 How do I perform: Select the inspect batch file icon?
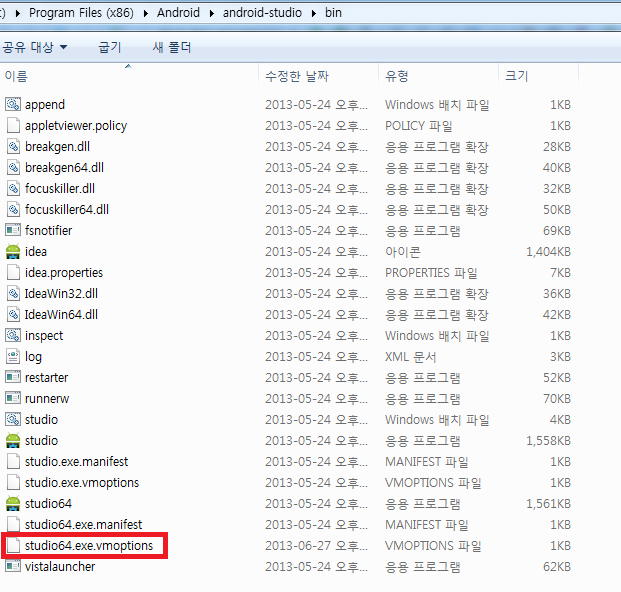point(13,335)
